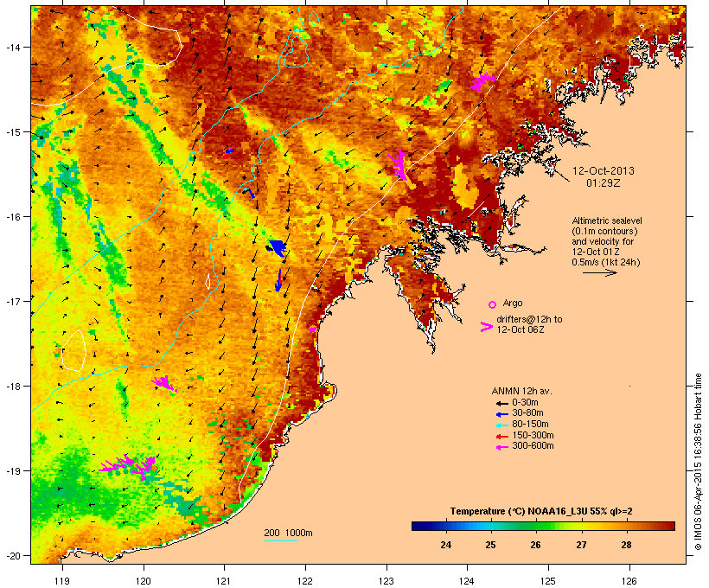Click the Temperature NOAA16_L3U colorbar title
This screenshot has width=709, height=588.
pos(541,511)
